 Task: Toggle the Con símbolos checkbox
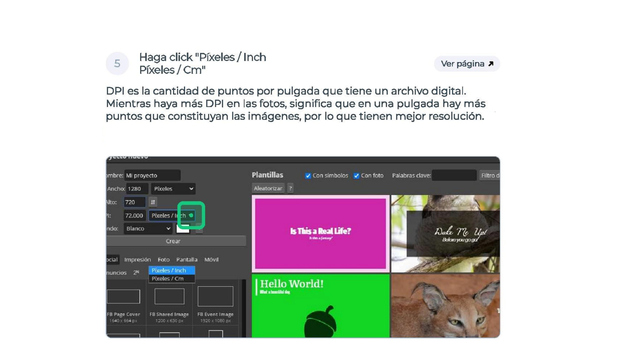[308, 176]
